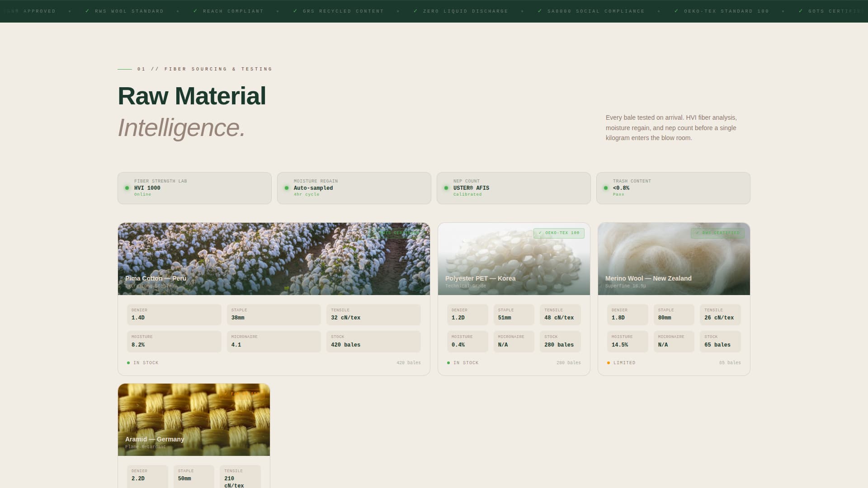Click the 280 bales count on Polyester PET
Viewport: 868px width, 488px height.
pyautogui.click(x=569, y=362)
